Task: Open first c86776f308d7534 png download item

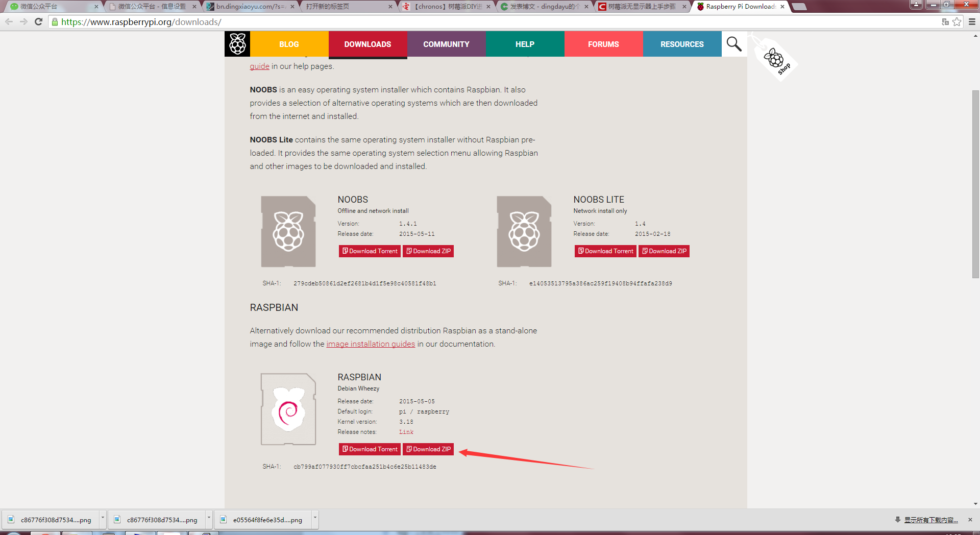Action: point(51,520)
